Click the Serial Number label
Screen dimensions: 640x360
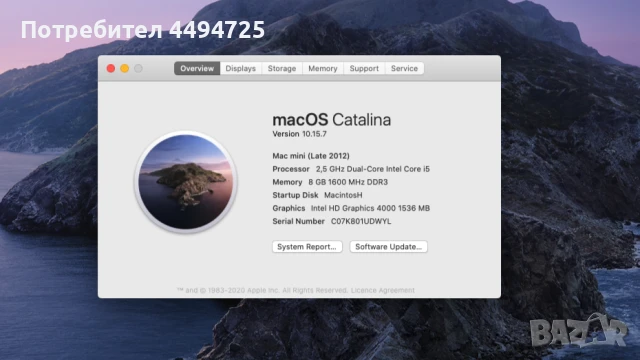[x=298, y=221]
